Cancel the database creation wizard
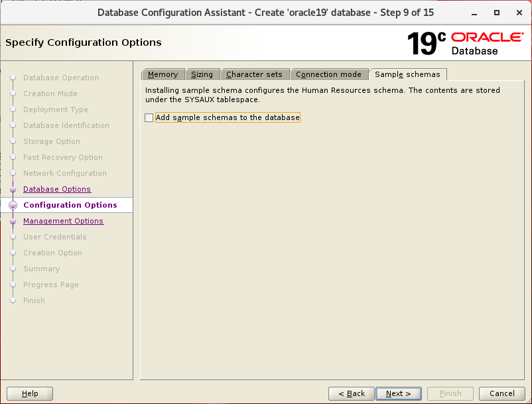The width and height of the screenshot is (532, 404). coord(501,393)
